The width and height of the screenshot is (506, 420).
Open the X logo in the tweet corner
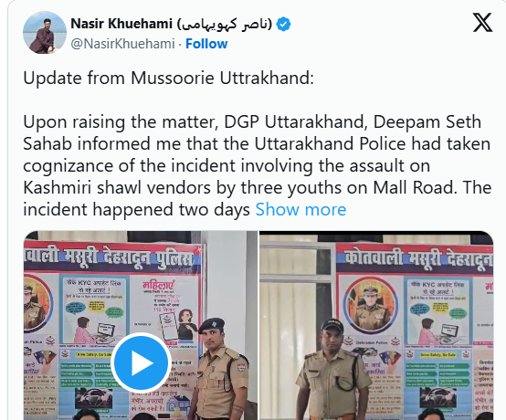(482, 23)
